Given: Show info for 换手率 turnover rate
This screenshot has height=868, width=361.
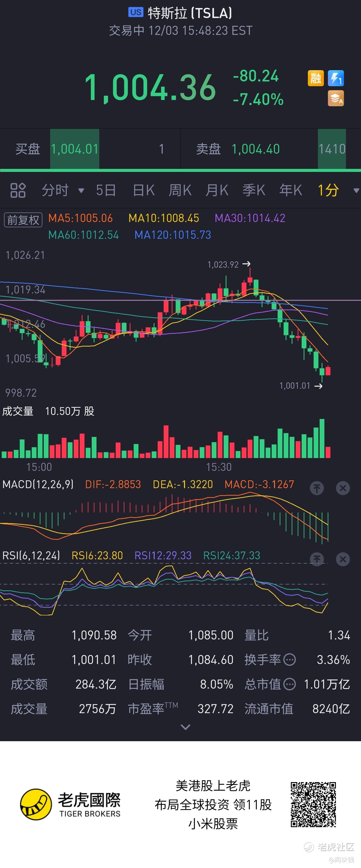Looking at the screenshot, I should pos(290,660).
